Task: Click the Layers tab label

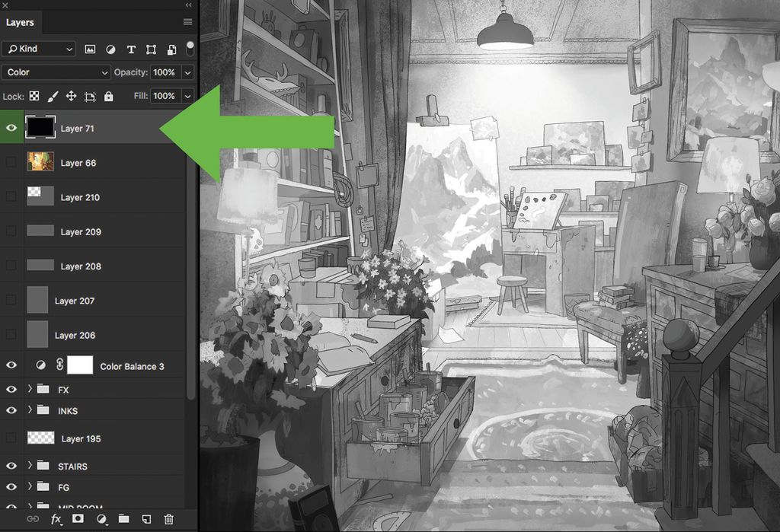Action: tap(20, 22)
